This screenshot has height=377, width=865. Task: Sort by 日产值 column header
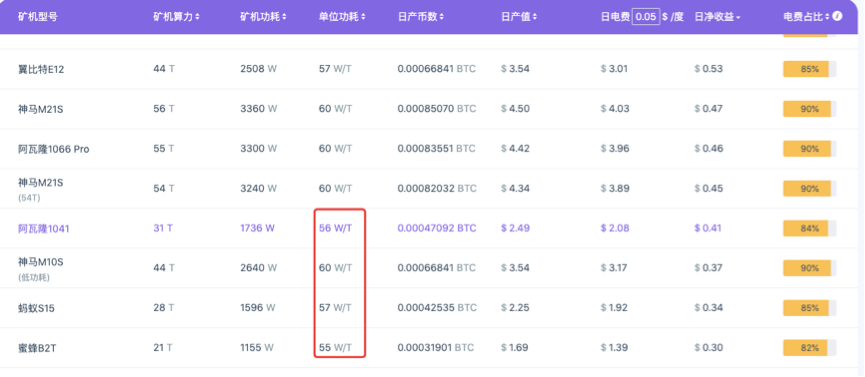(x=519, y=17)
